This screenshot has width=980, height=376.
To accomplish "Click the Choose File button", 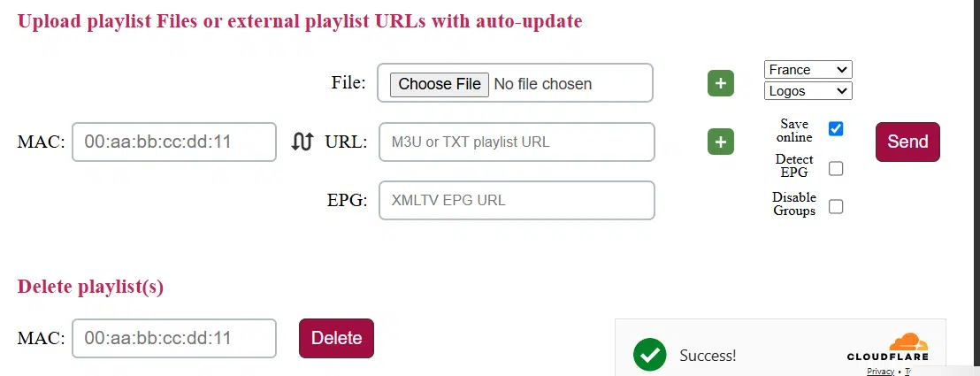I will (440, 84).
